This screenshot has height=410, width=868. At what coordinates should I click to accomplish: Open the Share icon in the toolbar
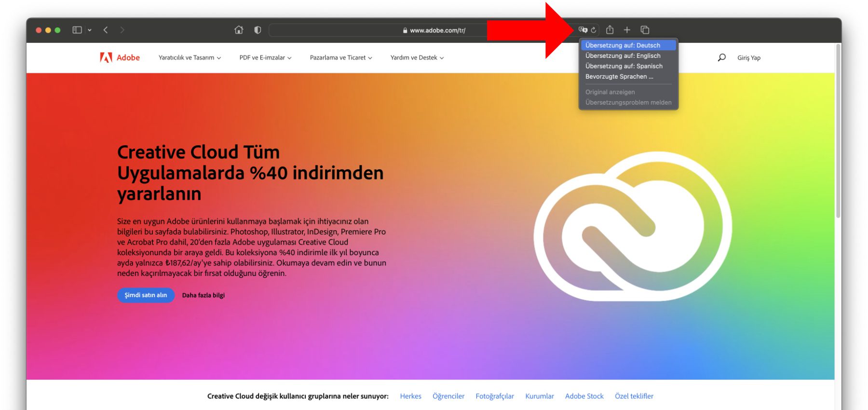click(x=610, y=30)
